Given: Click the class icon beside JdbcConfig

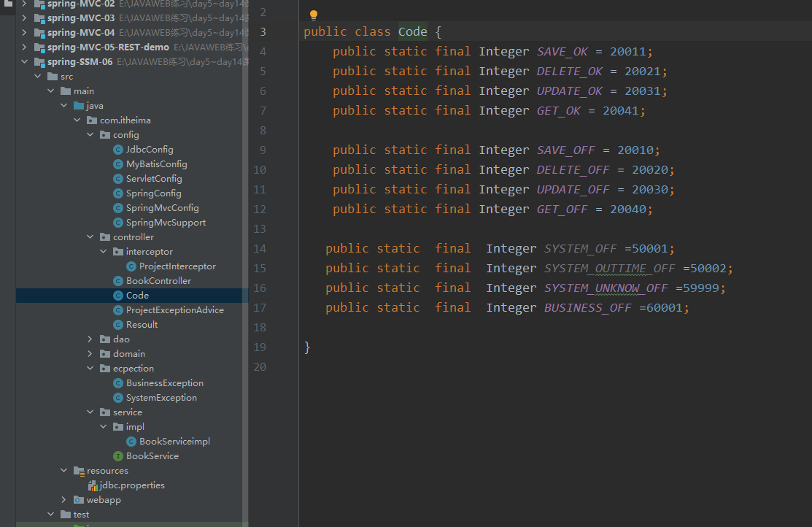Looking at the screenshot, I should pyautogui.click(x=118, y=150).
